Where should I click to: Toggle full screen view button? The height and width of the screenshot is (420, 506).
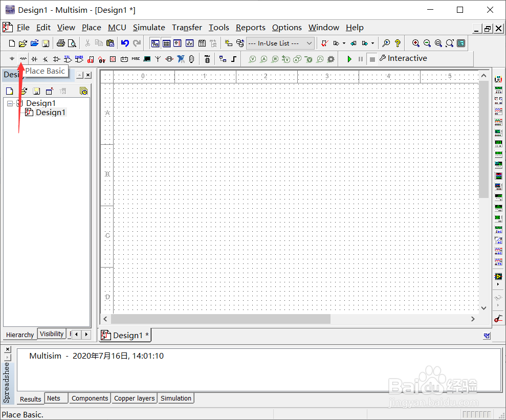461,43
